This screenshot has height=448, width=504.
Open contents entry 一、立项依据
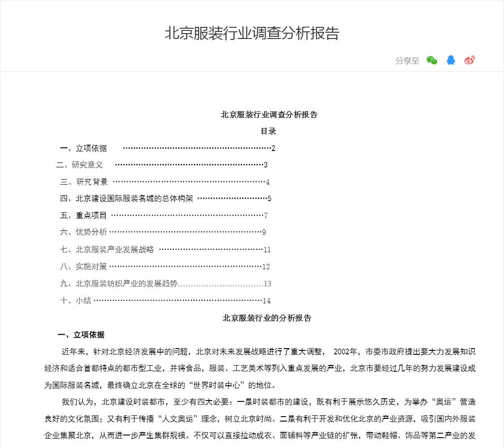pos(168,148)
